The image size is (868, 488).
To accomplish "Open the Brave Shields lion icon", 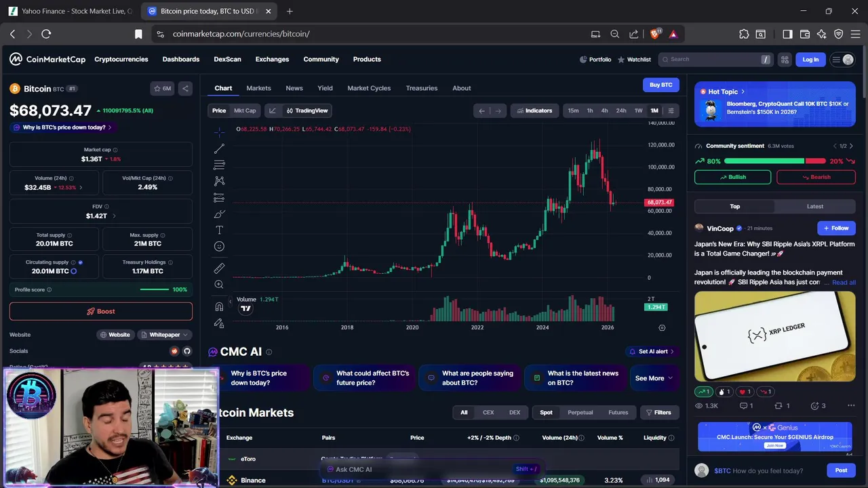I will [655, 34].
